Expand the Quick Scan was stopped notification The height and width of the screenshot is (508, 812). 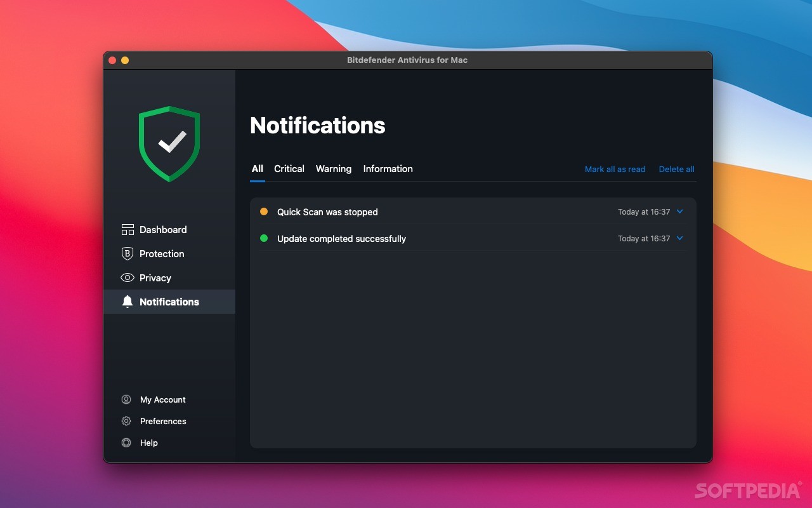click(x=680, y=211)
